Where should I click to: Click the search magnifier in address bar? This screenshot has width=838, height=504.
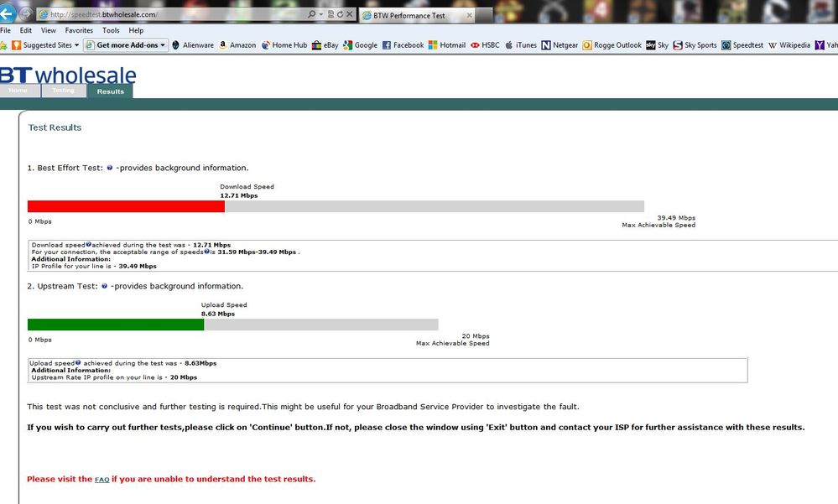[311, 14]
